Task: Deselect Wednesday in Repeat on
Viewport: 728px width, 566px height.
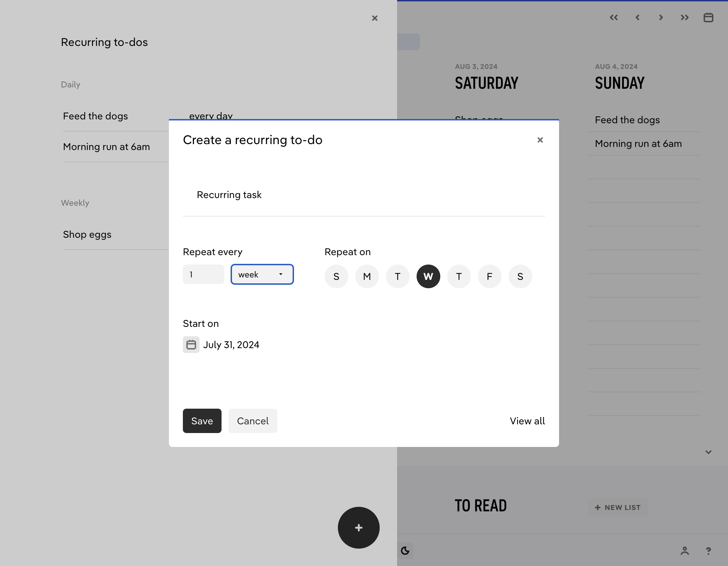Action: click(428, 276)
